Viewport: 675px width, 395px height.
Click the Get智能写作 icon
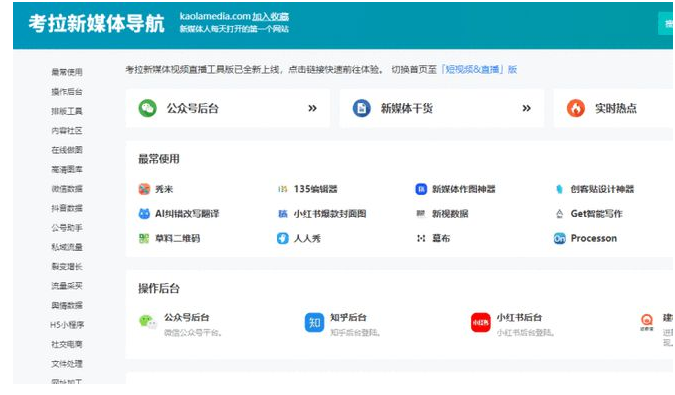click(x=559, y=213)
